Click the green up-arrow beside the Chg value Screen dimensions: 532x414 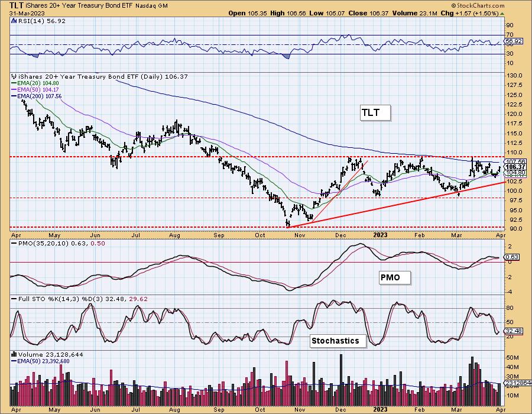[502, 14]
